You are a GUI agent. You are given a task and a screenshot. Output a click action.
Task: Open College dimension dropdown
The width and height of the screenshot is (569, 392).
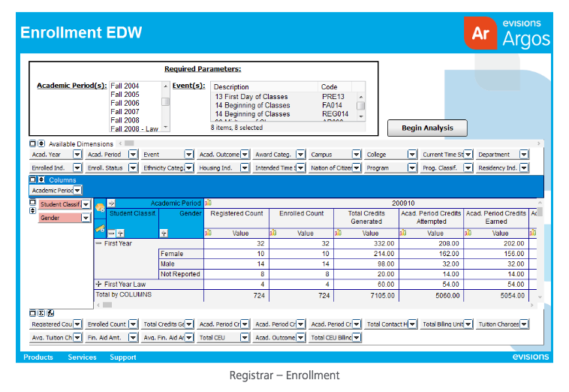click(x=412, y=154)
